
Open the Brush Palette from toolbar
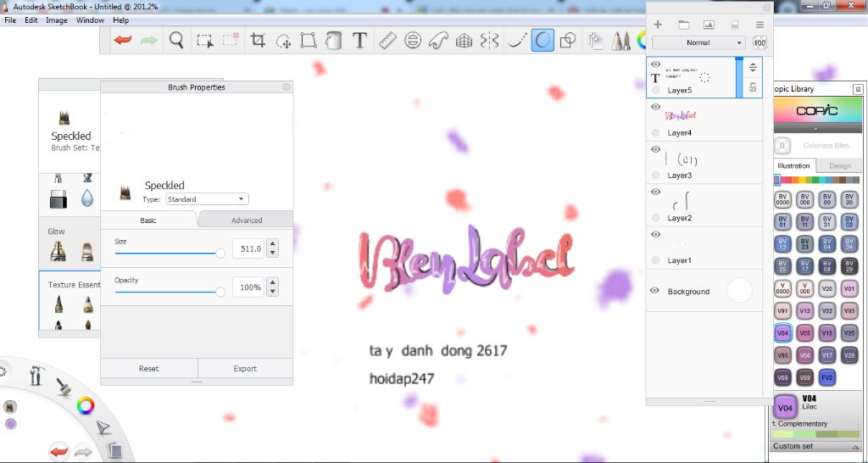pos(620,41)
